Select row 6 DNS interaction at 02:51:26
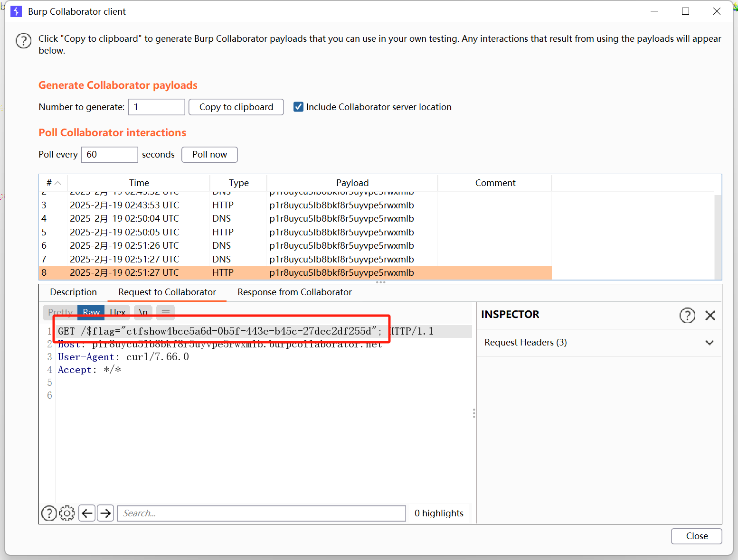This screenshot has height=560, width=738. pos(295,246)
